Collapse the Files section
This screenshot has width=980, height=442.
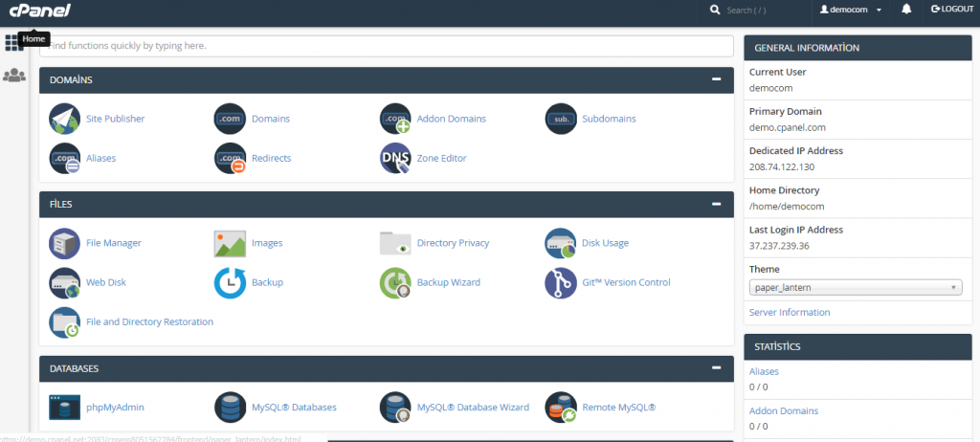click(716, 204)
